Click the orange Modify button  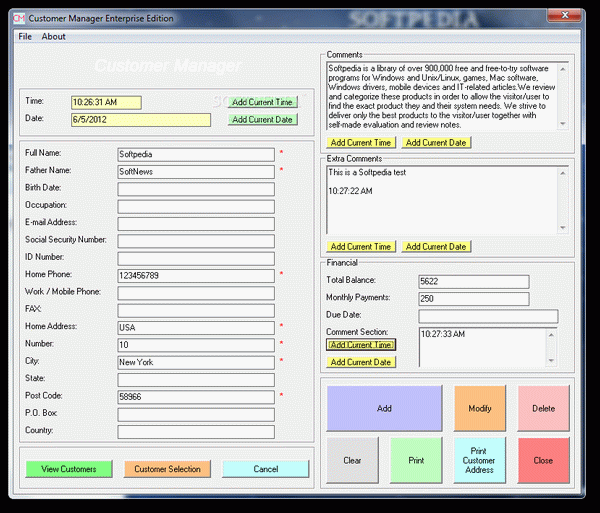pos(480,409)
